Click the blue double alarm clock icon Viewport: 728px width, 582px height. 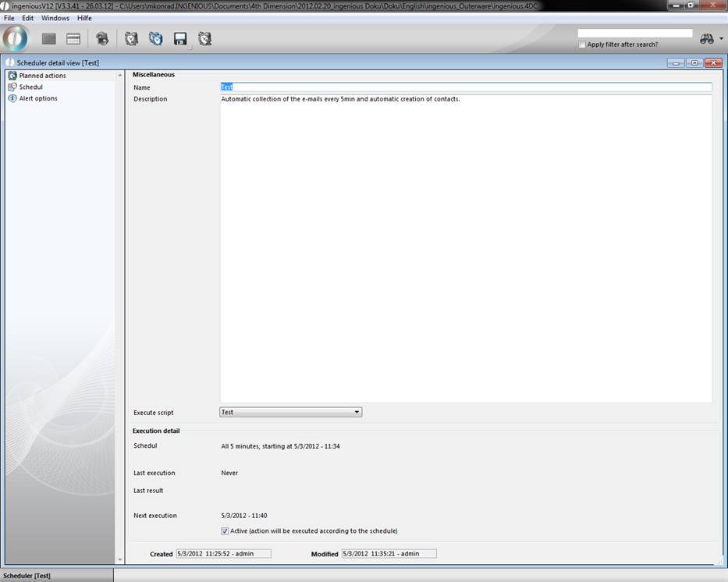click(x=156, y=39)
